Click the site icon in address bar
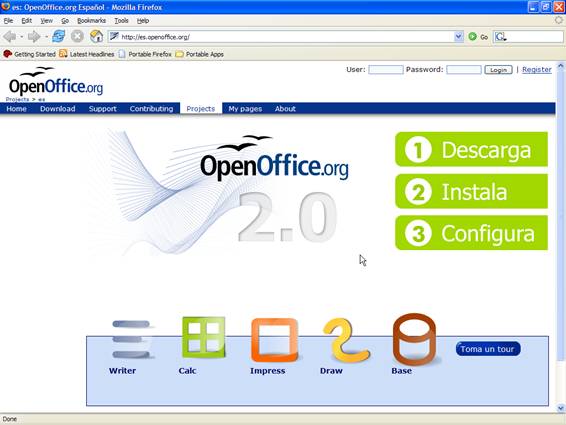This screenshot has width=566, height=425. point(114,36)
